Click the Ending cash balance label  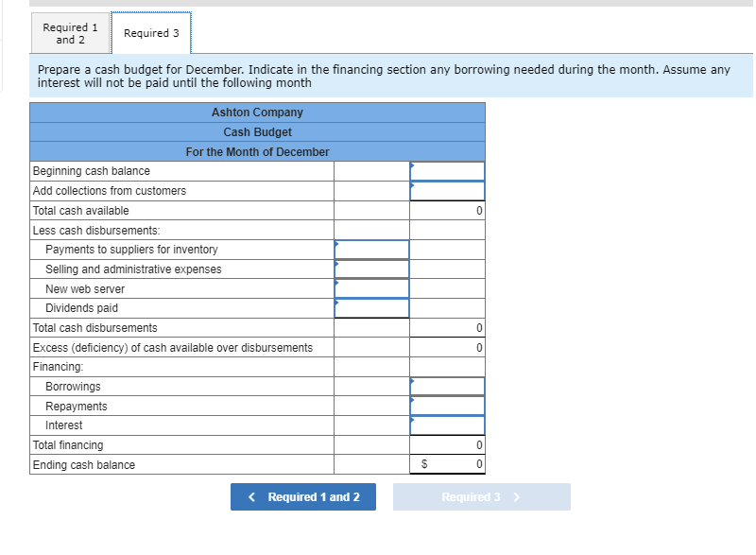pos(84,465)
